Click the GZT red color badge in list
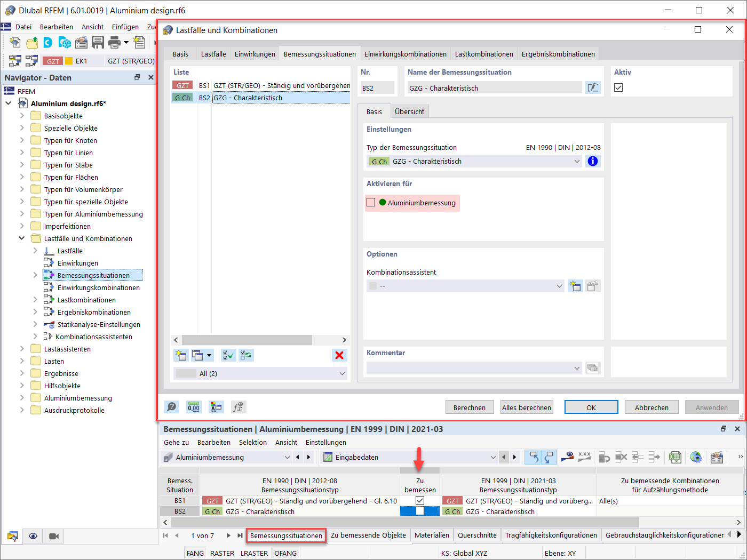 click(x=182, y=85)
